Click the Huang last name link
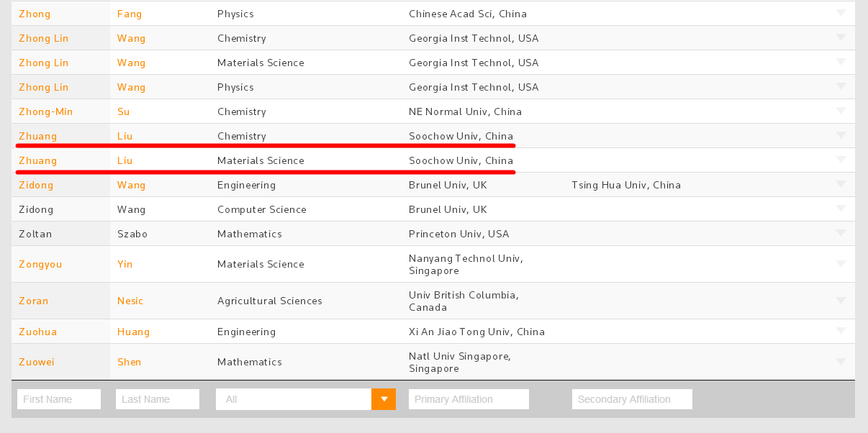 tap(134, 332)
